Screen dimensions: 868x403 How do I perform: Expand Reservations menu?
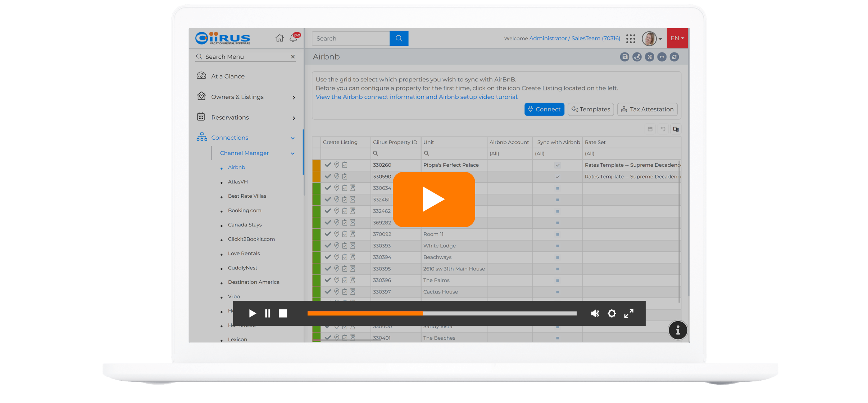pyautogui.click(x=294, y=118)
